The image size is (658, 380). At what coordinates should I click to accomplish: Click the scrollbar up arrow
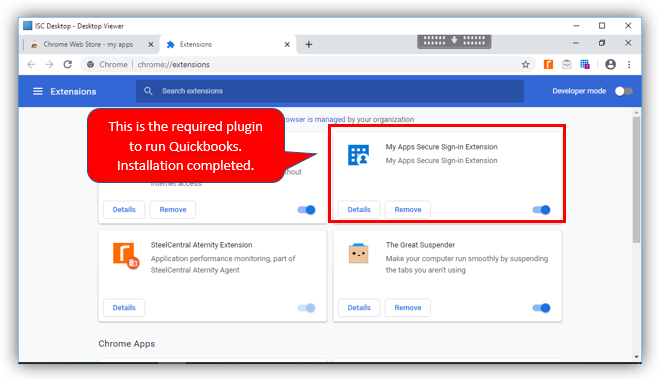pos(637,112)
